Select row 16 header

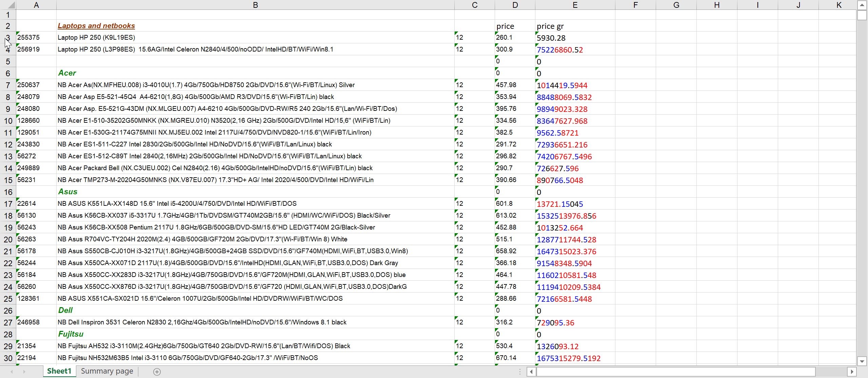(8, 192)
